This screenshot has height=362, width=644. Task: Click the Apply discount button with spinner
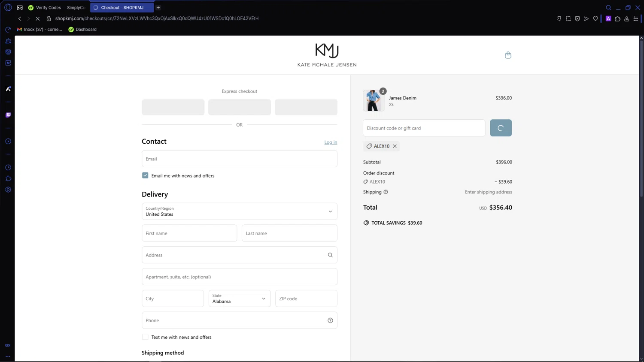coord(501,128)
